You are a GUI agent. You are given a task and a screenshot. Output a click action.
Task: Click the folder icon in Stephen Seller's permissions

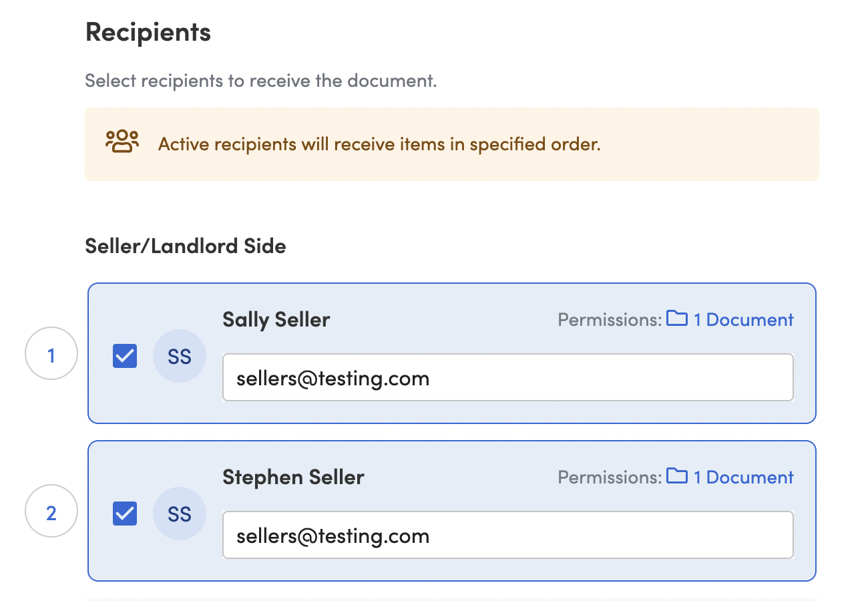pyautogui.click(x=677, y=476)
